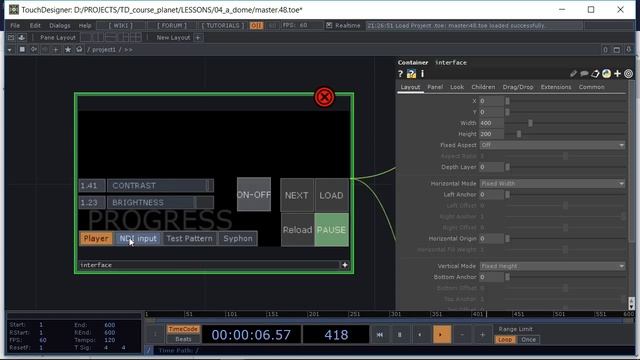640x360 pixels.
Task: Click the red X close viewer icon
Action: pos(324,97)
